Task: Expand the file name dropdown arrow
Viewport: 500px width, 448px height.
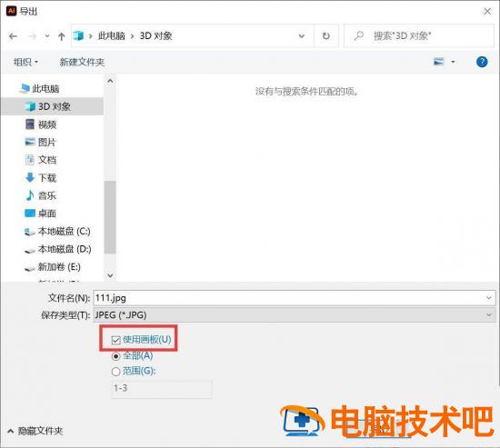Action: coord(489,298)
